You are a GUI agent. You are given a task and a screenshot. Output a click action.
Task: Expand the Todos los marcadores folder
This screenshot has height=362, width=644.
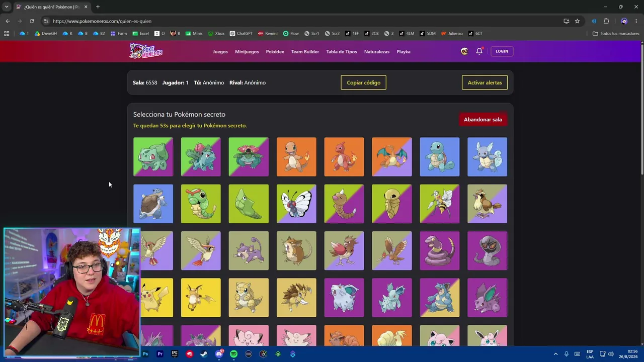[616, 34]
